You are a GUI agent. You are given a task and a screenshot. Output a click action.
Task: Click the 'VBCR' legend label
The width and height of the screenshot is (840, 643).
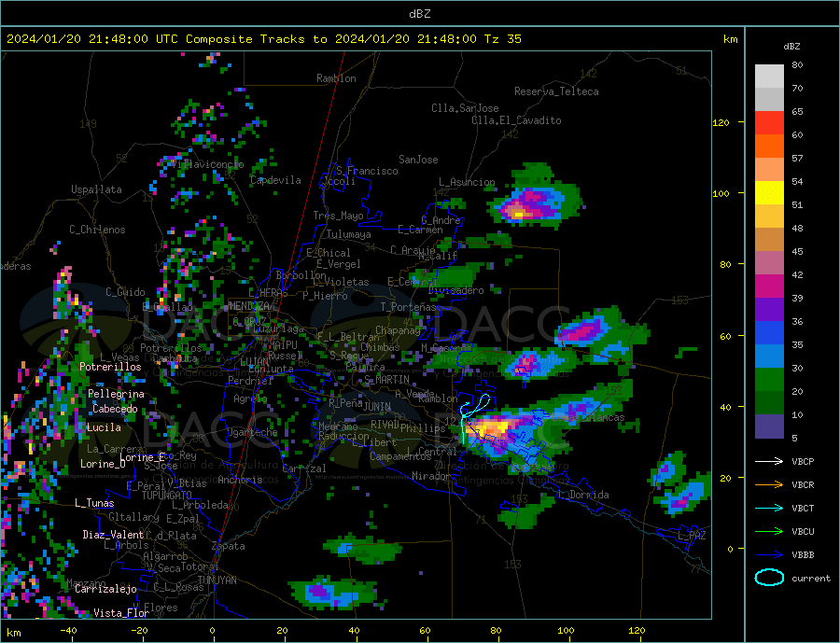click(803, 485)
